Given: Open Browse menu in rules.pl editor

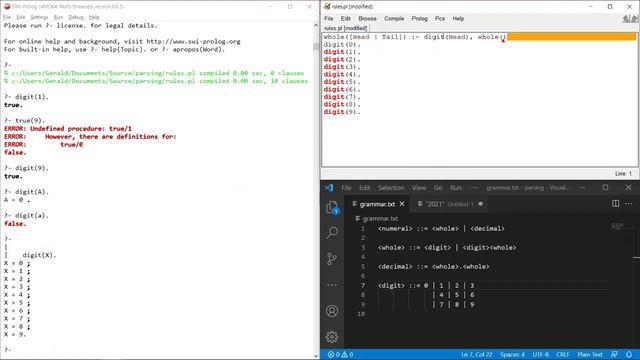Looking at the screenshot, I should coord(367,19).
